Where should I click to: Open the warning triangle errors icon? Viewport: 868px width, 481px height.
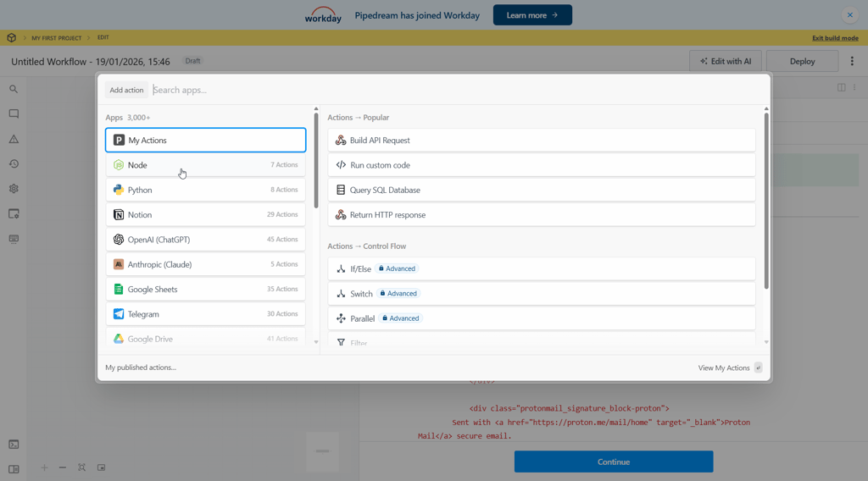(x=14, y=139)
